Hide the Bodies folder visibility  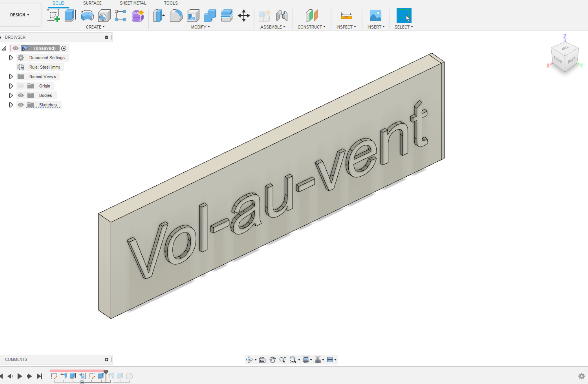(x=21, y=95)
